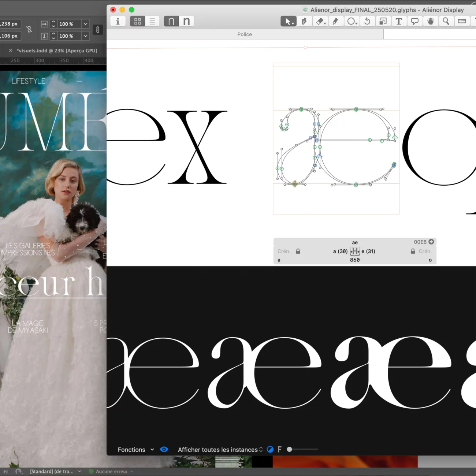Choose the Primitives circle tool
476x476 pixels.
[352, 22]
